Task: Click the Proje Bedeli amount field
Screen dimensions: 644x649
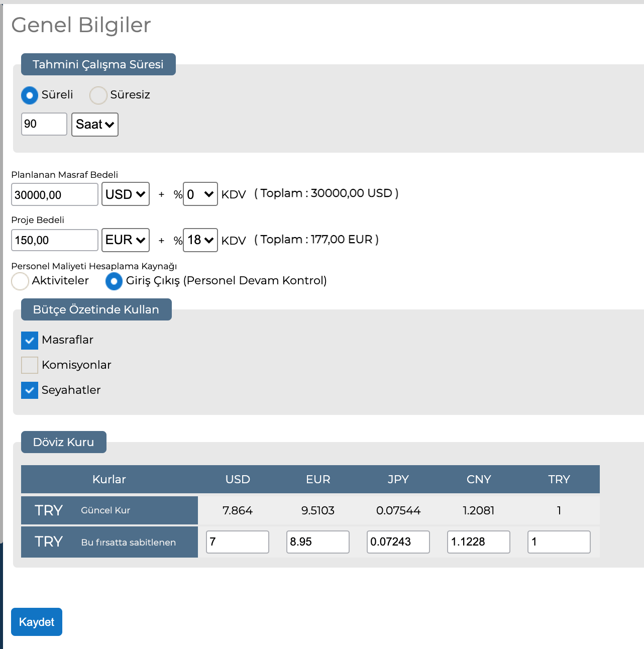Action: (55, 240)
